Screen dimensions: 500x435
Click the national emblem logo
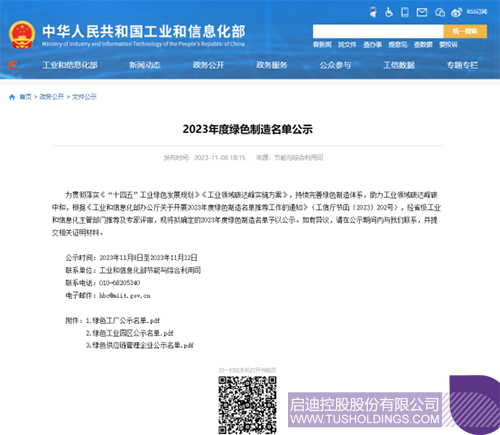click(22, 35)
